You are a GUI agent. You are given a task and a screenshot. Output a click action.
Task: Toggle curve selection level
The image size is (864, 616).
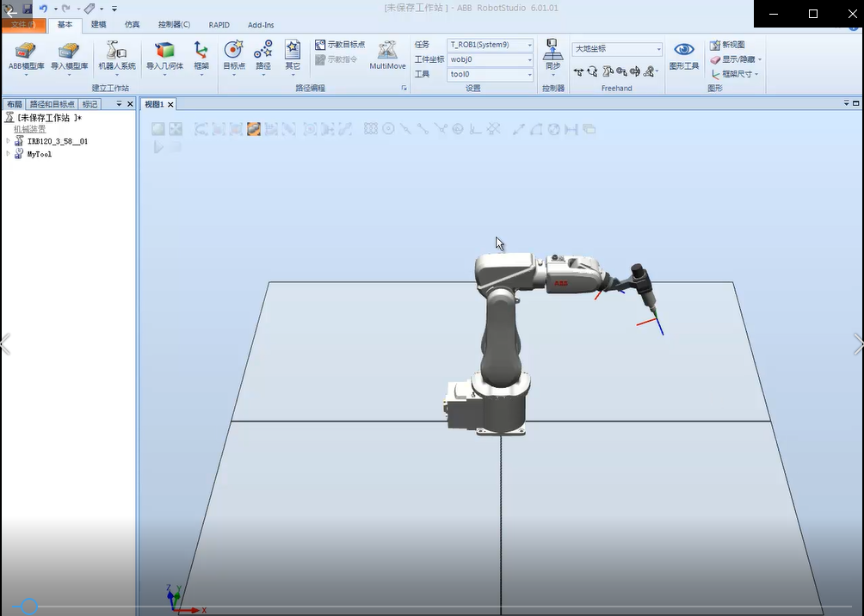tap(201, 129)
